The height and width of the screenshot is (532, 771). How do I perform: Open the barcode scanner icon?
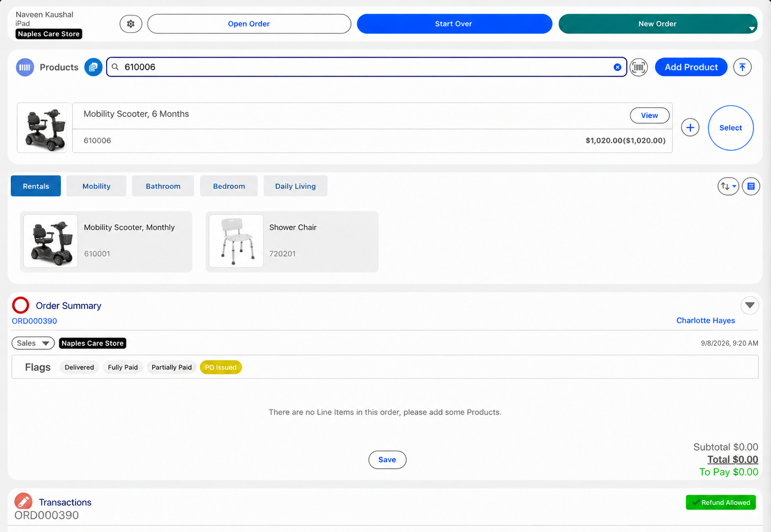click(638, 67)
